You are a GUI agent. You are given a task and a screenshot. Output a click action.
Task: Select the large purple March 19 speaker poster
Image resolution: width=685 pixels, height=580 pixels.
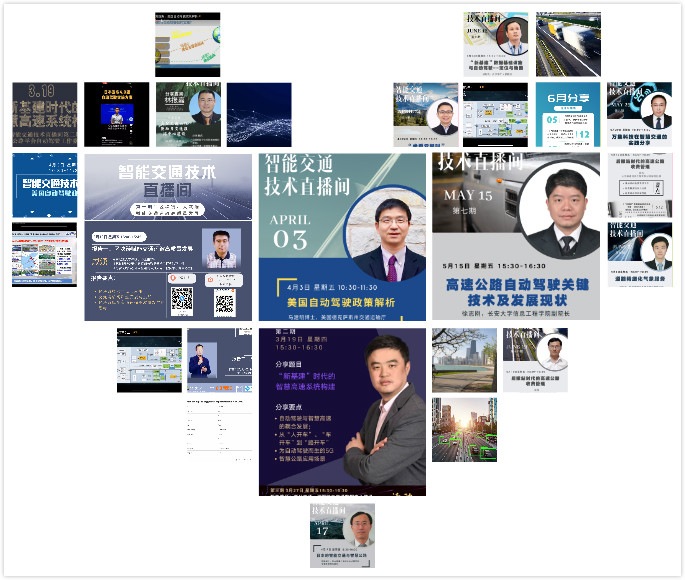click(342, 410)
